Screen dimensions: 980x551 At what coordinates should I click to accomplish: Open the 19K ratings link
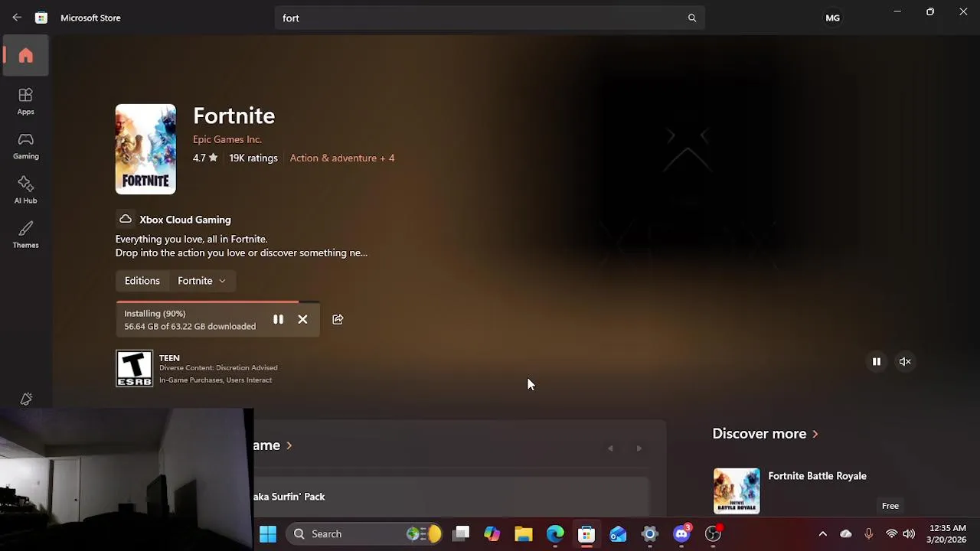pos(253,158)
